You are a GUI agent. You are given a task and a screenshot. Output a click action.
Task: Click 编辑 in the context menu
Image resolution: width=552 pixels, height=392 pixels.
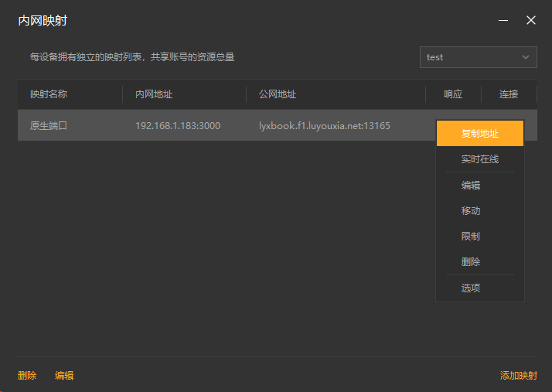pyautogui.click(x=471, y=186)
